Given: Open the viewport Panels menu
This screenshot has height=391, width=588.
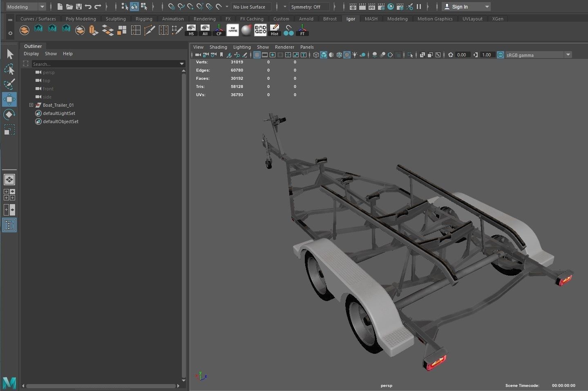Looking at the screenshot, I should [307, 47].
